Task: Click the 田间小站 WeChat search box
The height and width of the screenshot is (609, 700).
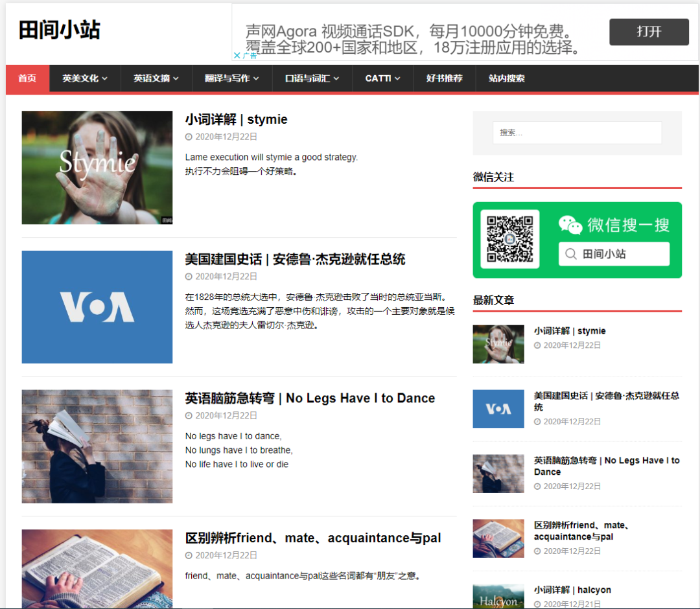Action: [614, 254]
